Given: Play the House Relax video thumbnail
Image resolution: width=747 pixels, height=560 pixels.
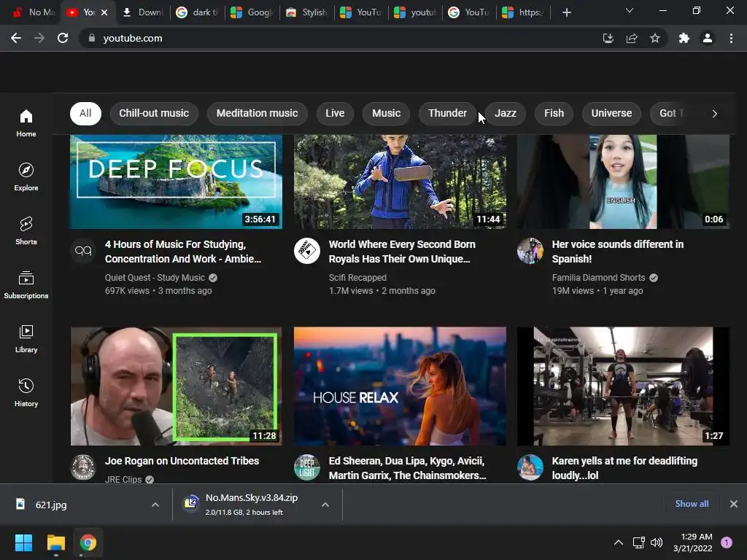Looking at the screenshot, I should point(400,386).
